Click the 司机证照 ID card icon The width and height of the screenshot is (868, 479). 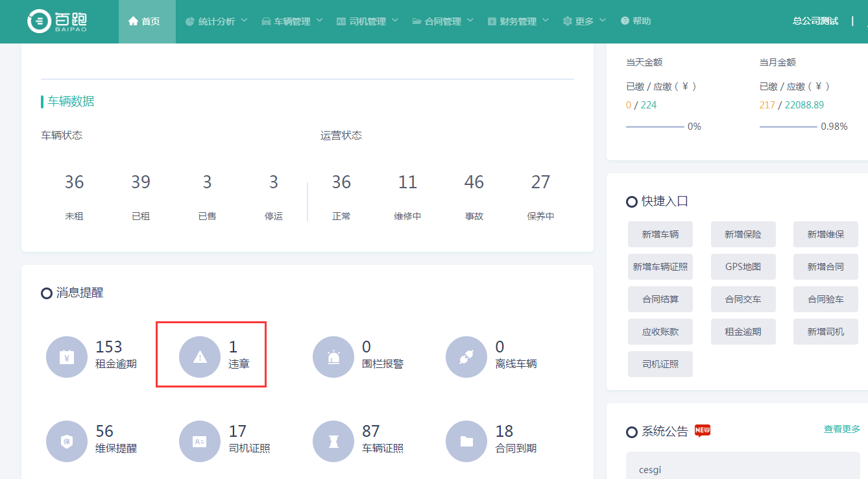[x=200, y=441]
